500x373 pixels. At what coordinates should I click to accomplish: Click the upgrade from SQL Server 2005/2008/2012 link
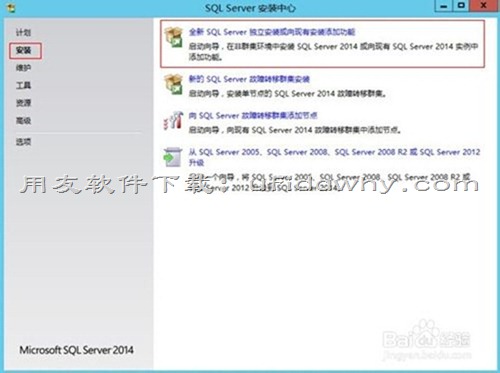(334, 157)
